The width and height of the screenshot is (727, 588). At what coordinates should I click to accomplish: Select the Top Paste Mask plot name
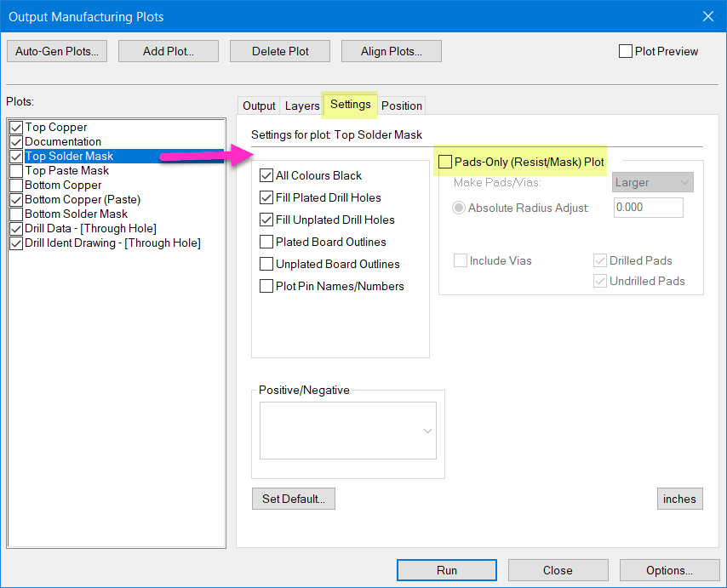click(x=67, y=170)
